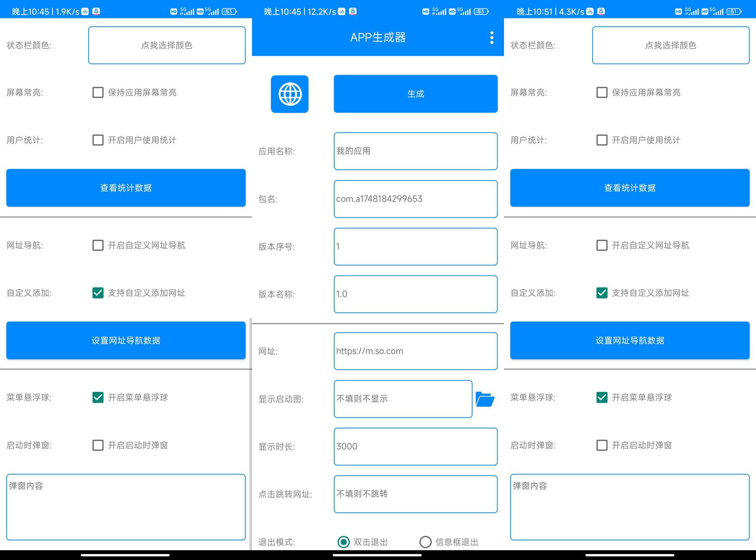Image resolution: width=756 pixels, height=560 pixels.
Task: Tap the 状态栏颜色: label on left screen
Action: 29,45
